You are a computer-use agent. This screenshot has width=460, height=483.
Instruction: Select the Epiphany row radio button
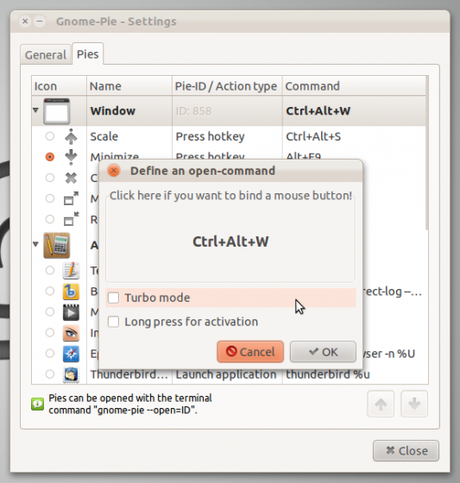pyautogui.click(x=50, y=353)
